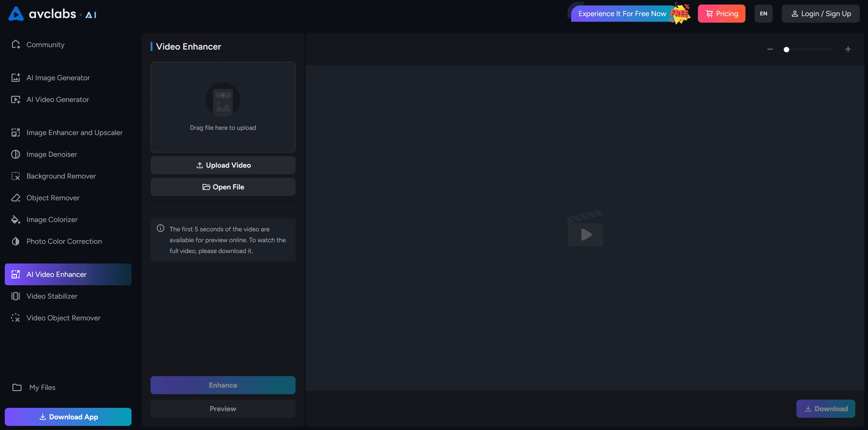Open the Community page
Image resolution: width=868 pixels, height=430 pixels.
tap(68, 44)
